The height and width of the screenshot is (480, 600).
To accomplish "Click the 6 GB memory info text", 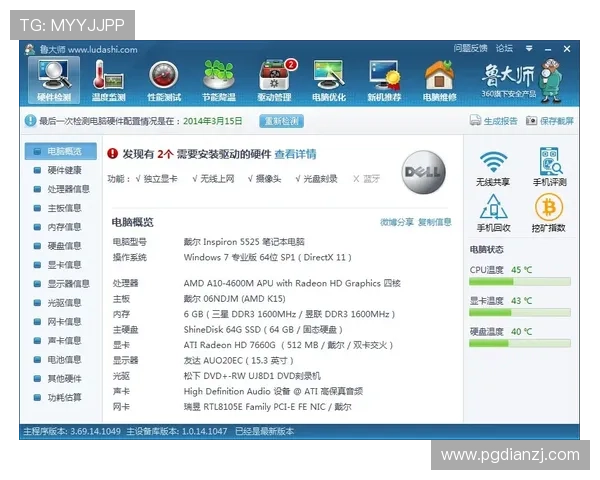I will [289, 314].
